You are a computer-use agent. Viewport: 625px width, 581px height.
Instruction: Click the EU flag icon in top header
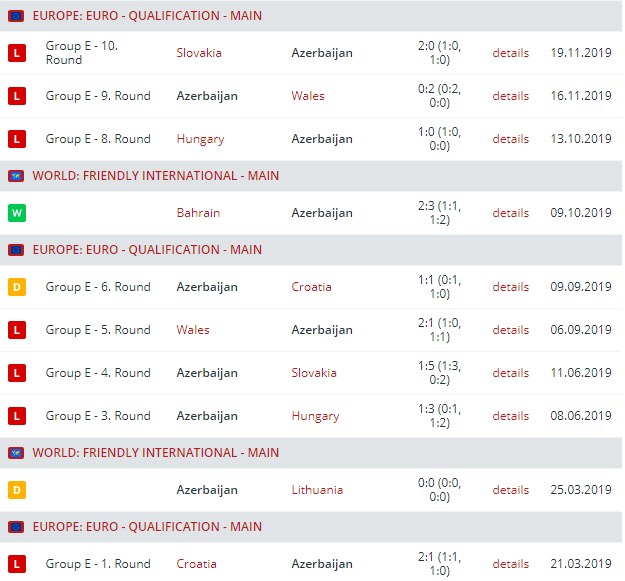(16, 16)
